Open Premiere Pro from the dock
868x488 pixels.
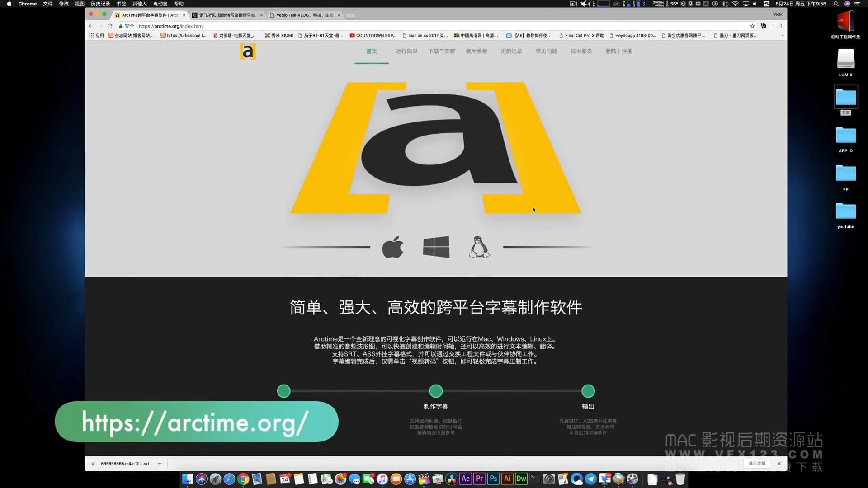(480, 479)
